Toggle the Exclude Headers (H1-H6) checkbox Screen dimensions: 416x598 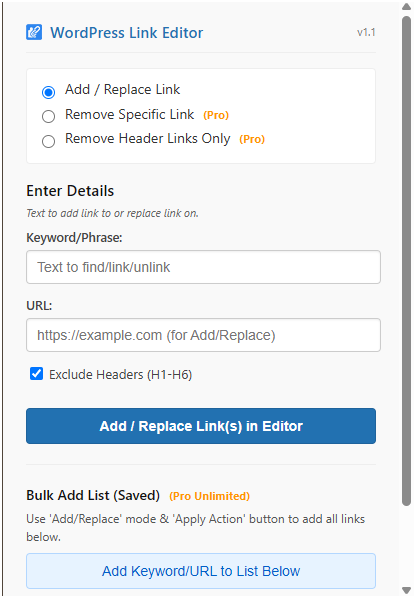tap(37, 374)
